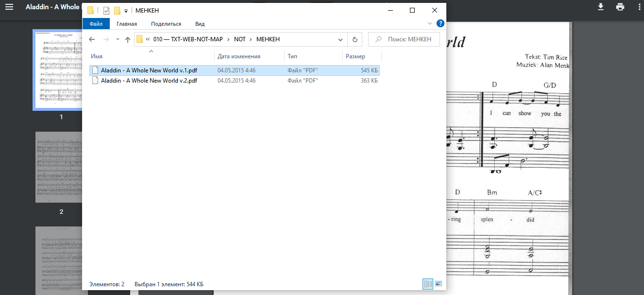Maximize the МЕНКЕН Explorer window
Viewport: 644px width, 295px height.
tap(412, 10)
